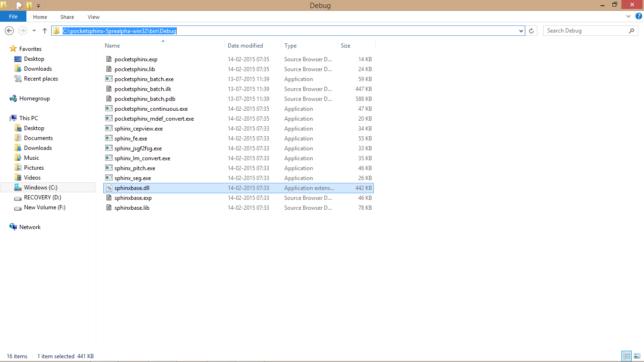Click the address bar path field
Screen dimensions: 644x362
tap(288, 31)
